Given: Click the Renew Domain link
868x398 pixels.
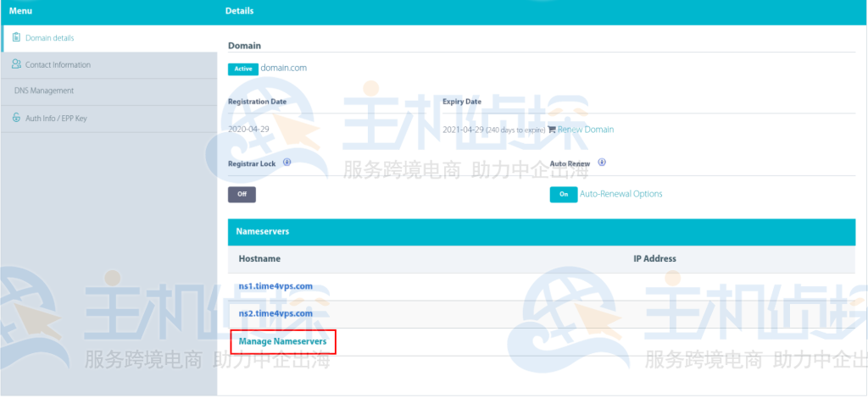Looking at the screenshot, I should tap(586, 130).
